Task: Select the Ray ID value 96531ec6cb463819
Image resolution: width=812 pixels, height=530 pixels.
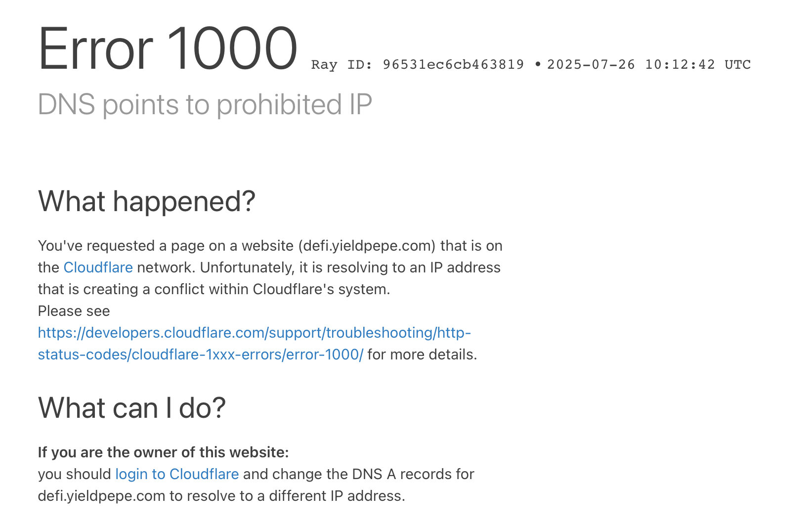Action: tap(453, 65)
